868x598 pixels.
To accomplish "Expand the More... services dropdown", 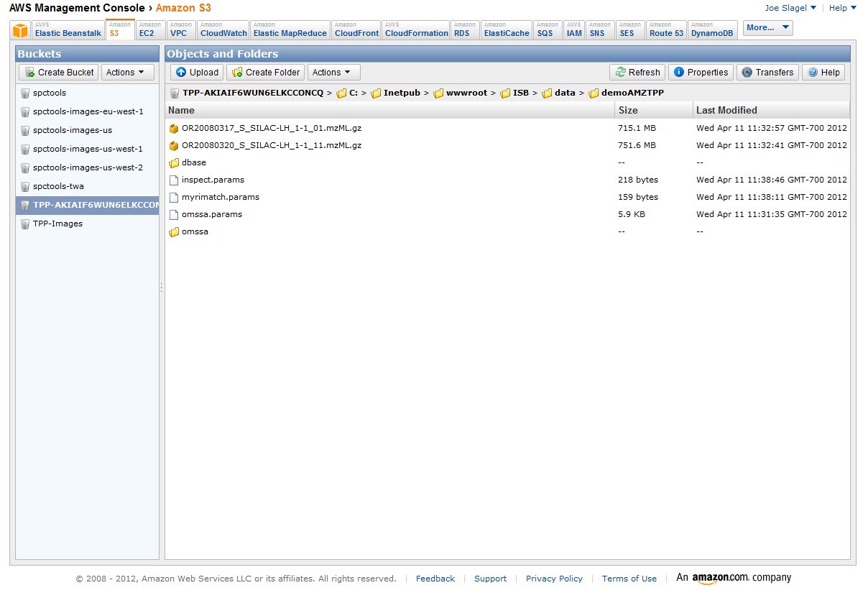I will point(768,28).
